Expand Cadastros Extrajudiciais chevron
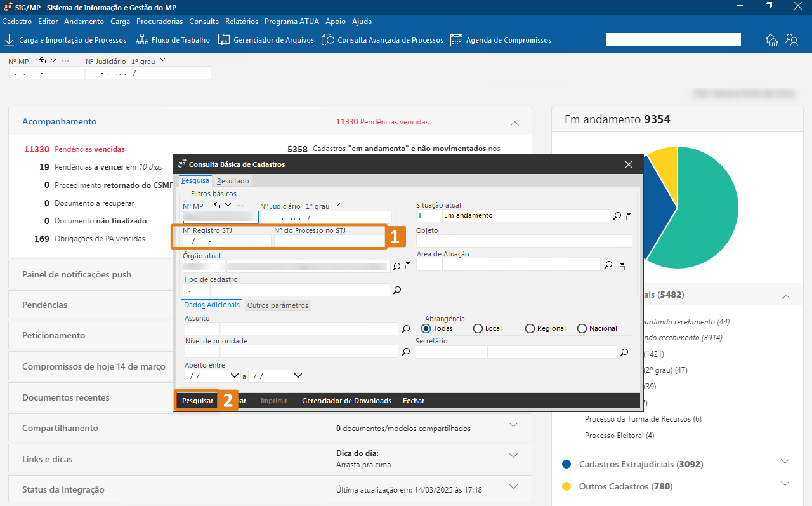812x506 pixels. [785, 461]
